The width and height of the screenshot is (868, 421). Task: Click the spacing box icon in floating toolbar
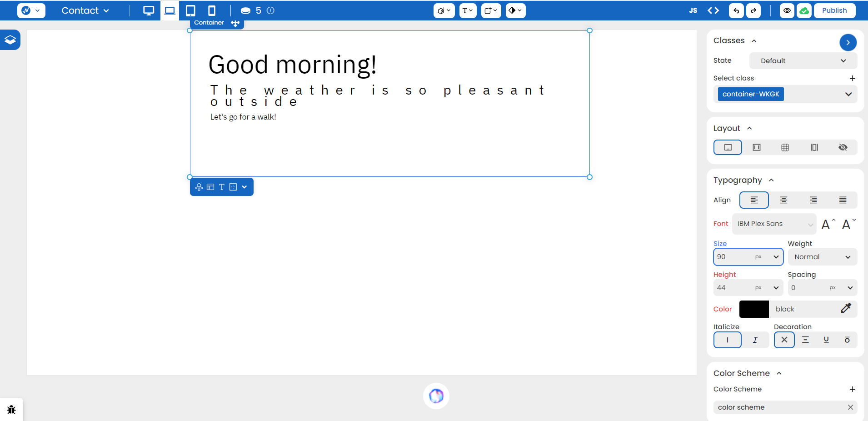click(x=233, y=187)
